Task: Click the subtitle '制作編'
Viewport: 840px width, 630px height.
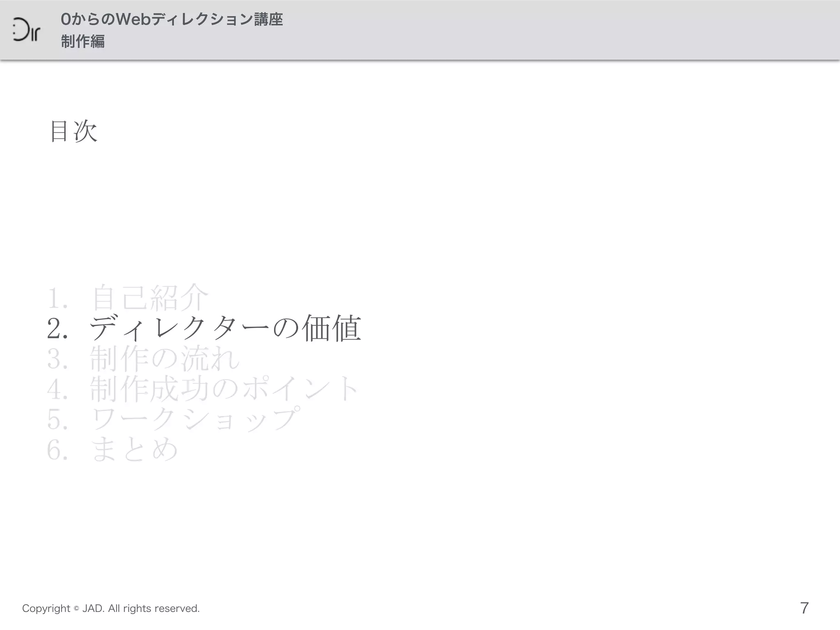Action: [x=83, y=41]
